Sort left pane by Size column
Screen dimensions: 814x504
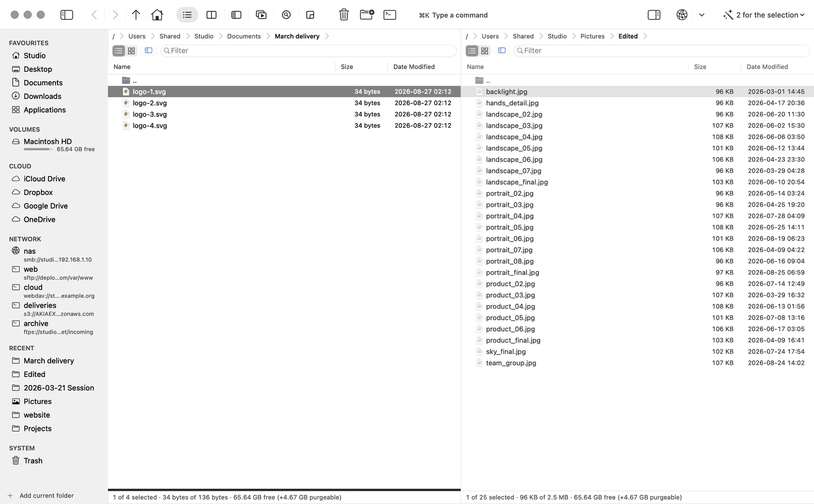347,67
